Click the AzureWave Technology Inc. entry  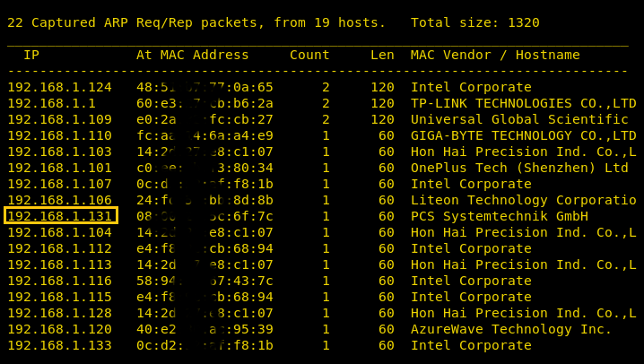point(511,329)
